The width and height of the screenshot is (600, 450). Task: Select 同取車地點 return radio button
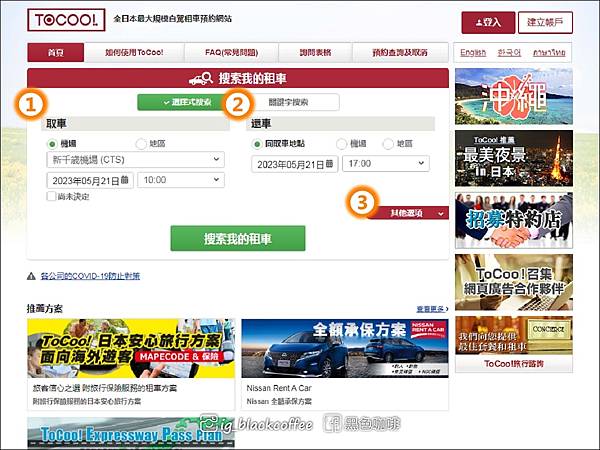point(257,144)
